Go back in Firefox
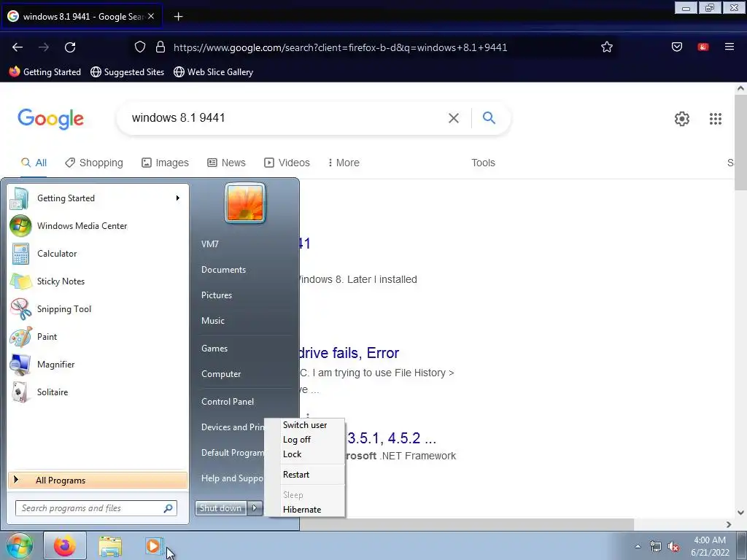Screen dimensions: 747x560 click(18, 47)
